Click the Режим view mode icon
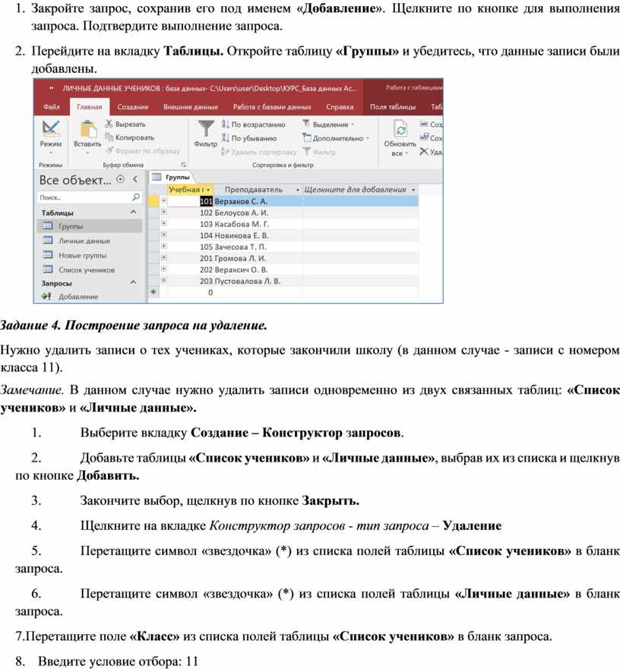This screenshot has height=672, width=620. [51, 128]
